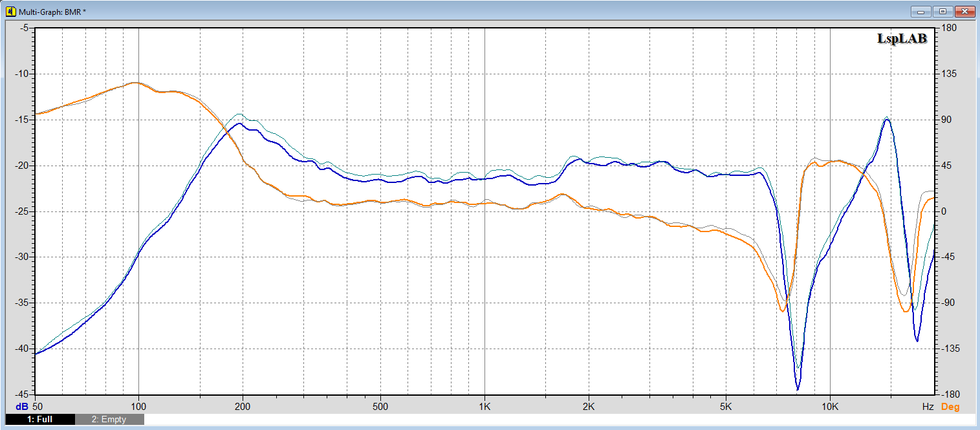This screenshot has height=430, width=980.
Task: Click the 100 Hz frequency axis label
Action: click(x=138, y=407)
